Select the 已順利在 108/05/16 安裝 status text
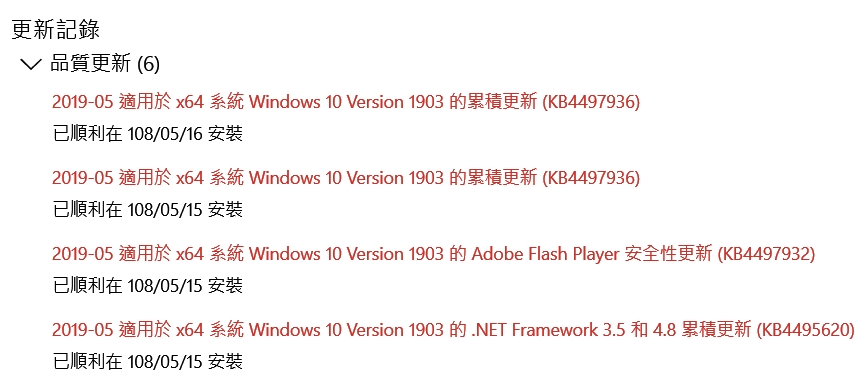This screenshot has width=864, height=391. coord(148,133)
